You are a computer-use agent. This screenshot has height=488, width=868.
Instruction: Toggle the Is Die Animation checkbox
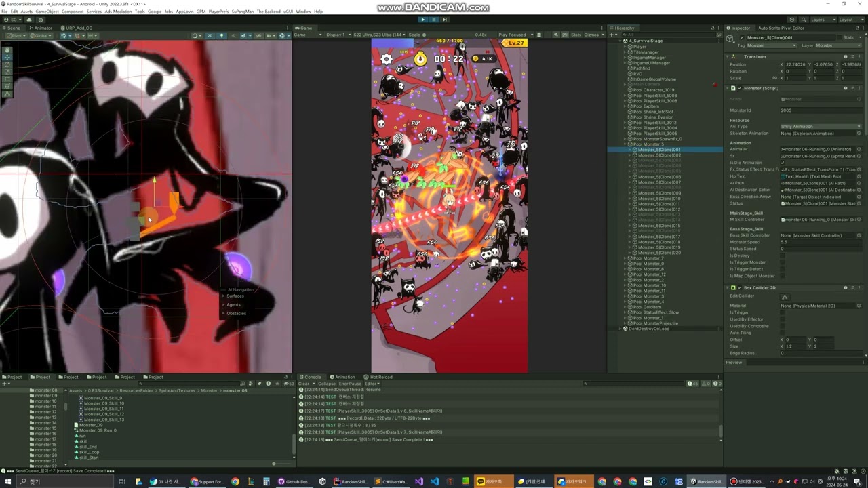(x=783, y=163)
